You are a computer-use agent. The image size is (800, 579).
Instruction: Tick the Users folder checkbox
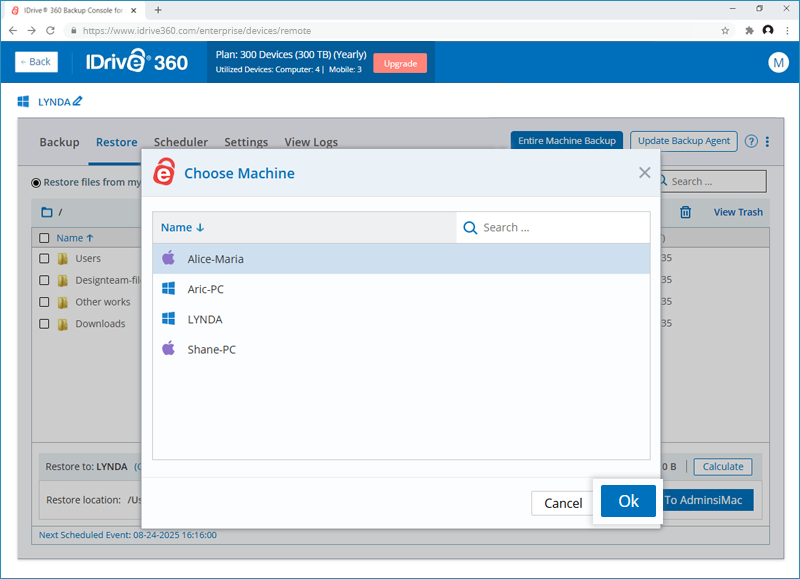[x=44, y=259]
